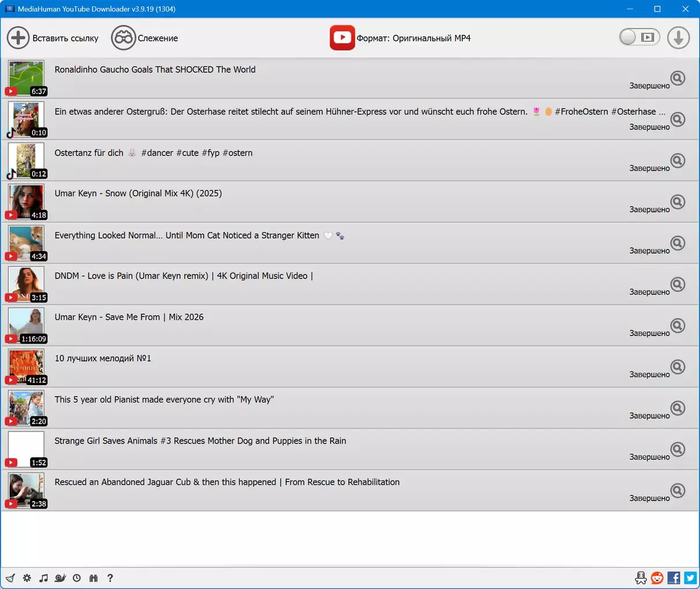This screenshot has width=700, height=589.
Task: Open help with the question mark icon
Action: coord(110,578)
